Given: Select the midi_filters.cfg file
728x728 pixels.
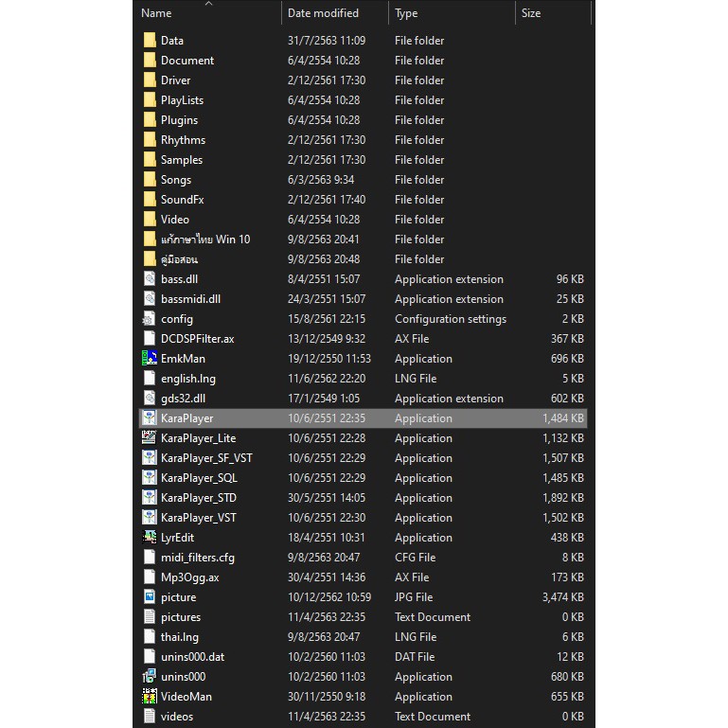Looking at the screenshot, I should click(x=197, y=558).
